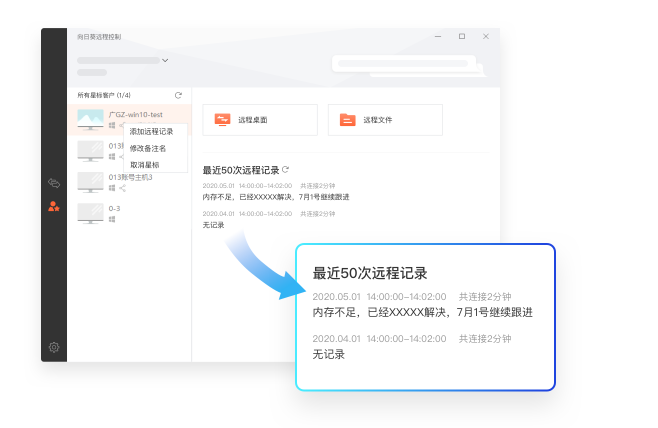658x428 pixels.
Task: Click the 0-3 host monitor thumbnail
Action: (x=90, y=214)
